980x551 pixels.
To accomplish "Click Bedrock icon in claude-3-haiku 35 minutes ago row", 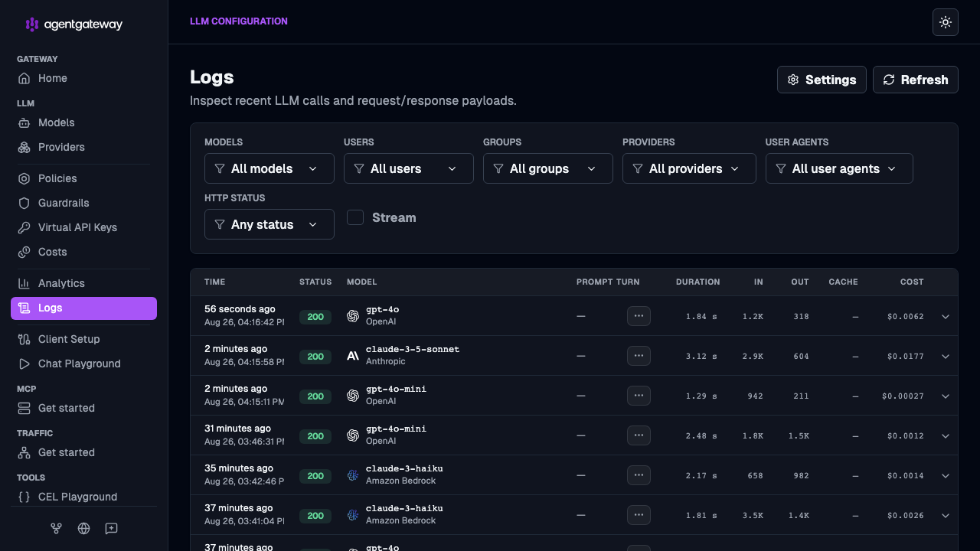I will 353,475.
